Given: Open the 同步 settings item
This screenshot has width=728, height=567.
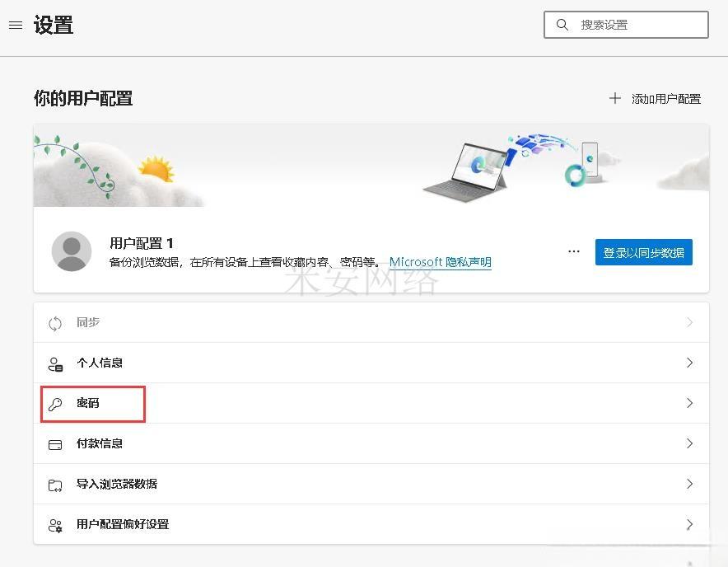Looking at the screenshot, I should 88,322.
